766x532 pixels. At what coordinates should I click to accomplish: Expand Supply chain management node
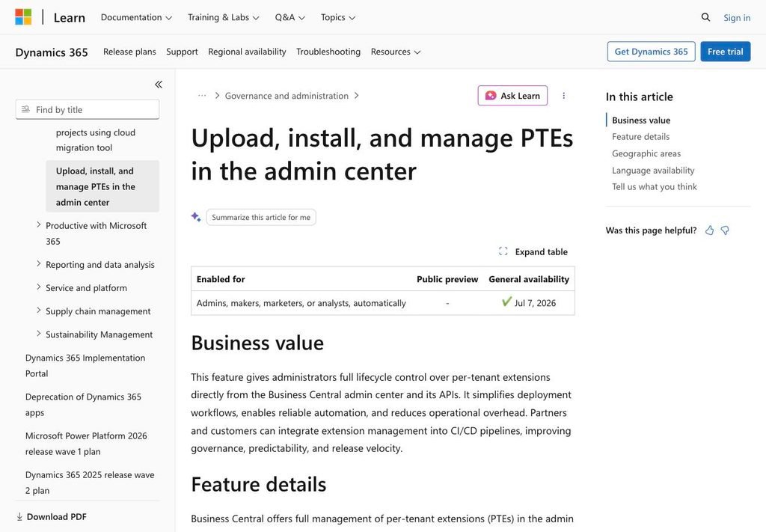click(39, 311)
